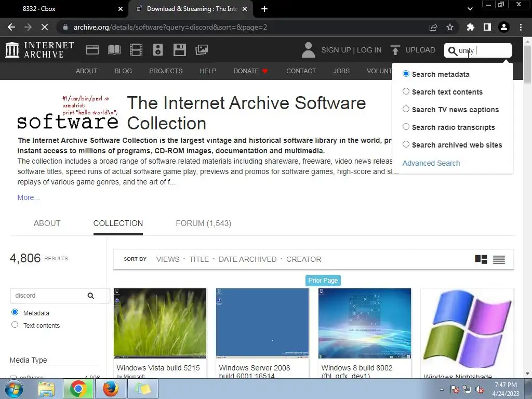Click the Prior Page button

click(x=323, y=281)
